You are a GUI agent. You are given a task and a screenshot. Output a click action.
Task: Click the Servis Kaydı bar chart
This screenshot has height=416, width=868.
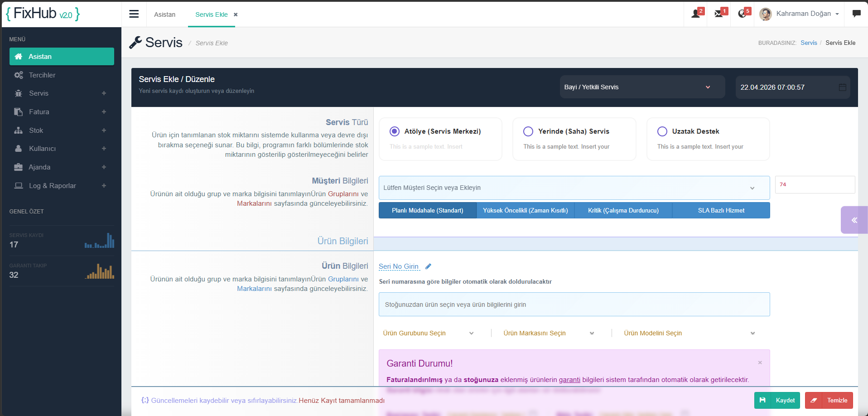[99, 240]
